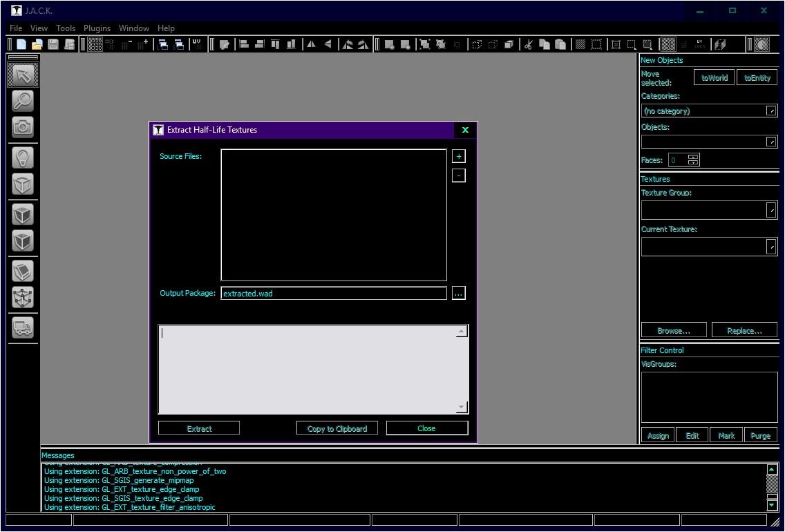Click the Group selected objects icon
The height and width of the screenshot is (532, 785).
point(424,44)
